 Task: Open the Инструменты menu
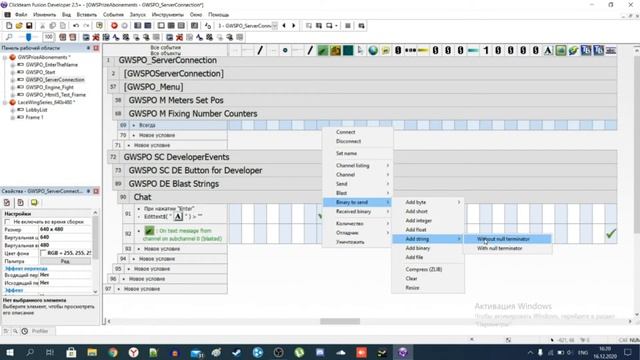(168, 15)
